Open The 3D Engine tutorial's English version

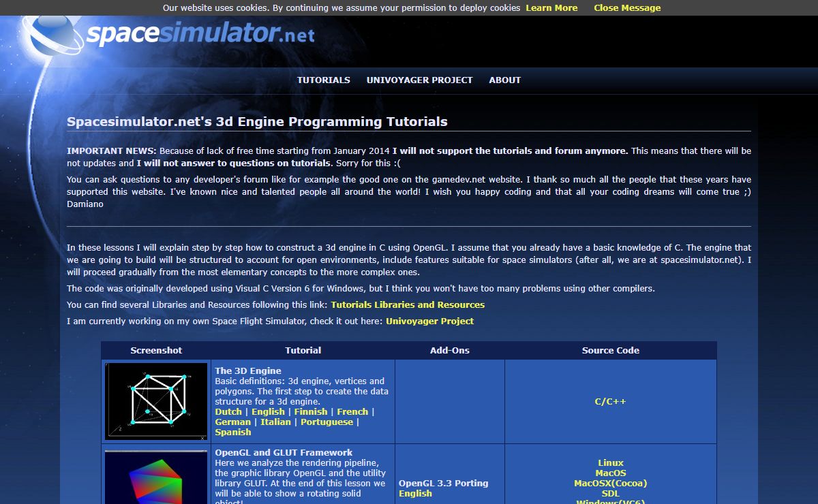pyautogui.click(x=268, y=412)
